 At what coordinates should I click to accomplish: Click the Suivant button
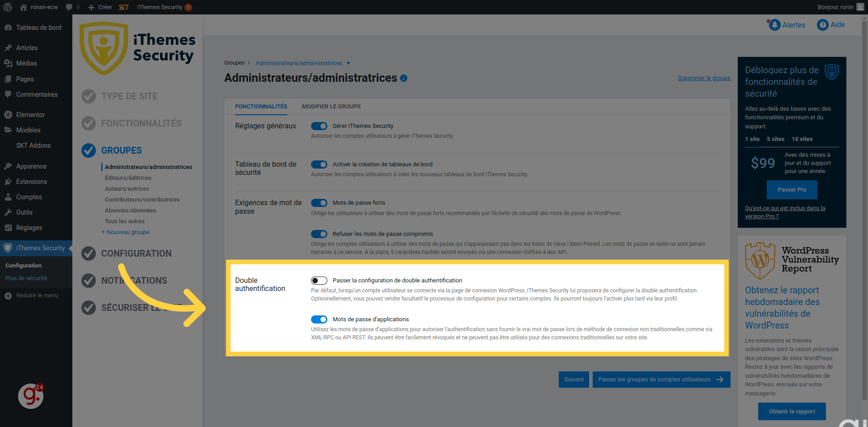(x=574, y=380)
